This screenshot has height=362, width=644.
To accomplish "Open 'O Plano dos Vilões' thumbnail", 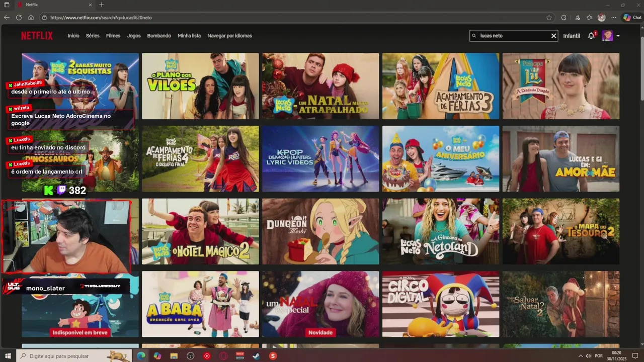I will [x=200, y=86].
